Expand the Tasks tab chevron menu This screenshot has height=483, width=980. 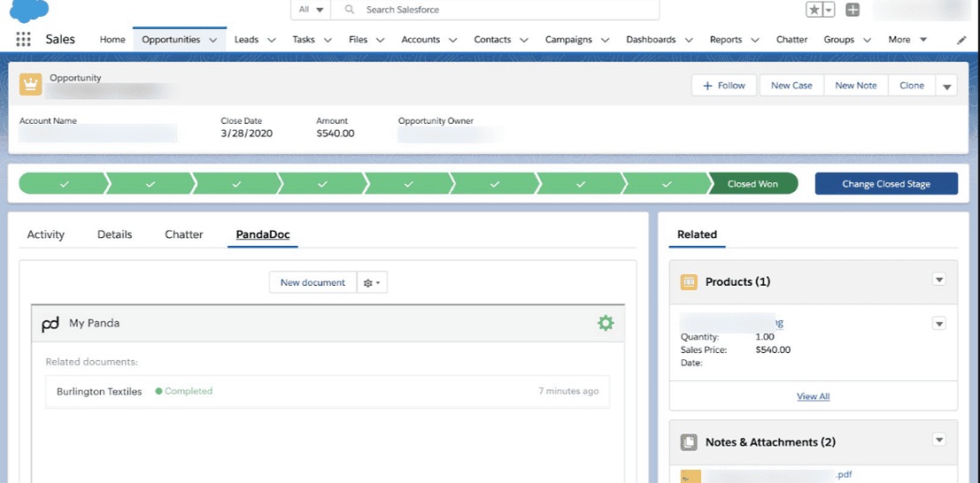coord(328,39)
